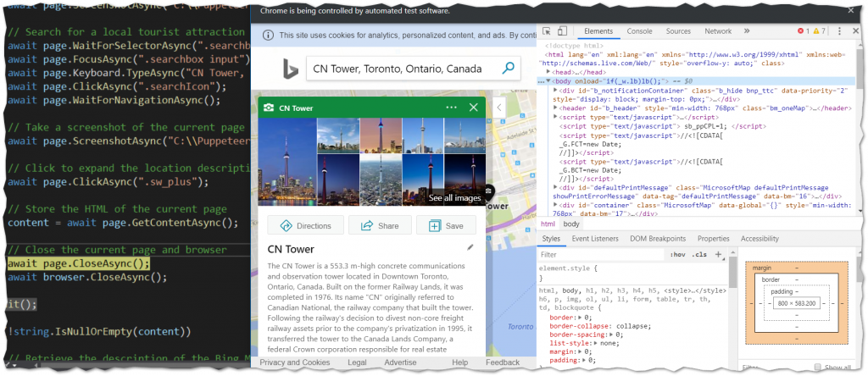Toggle the DevTools device toolbar icon
This screenshot has height=376, width=868.
[562, 31]
